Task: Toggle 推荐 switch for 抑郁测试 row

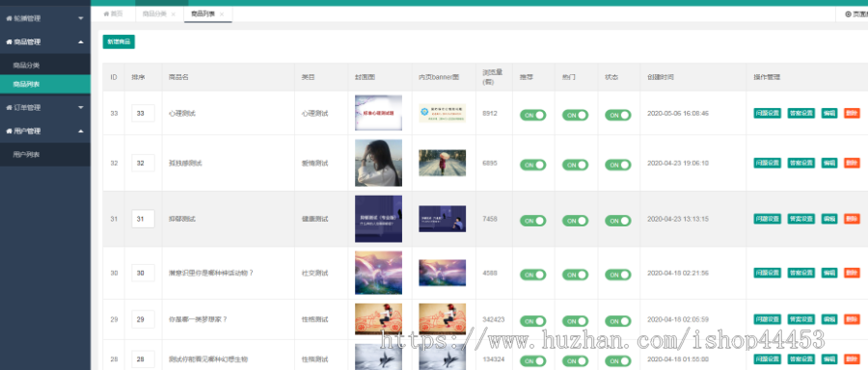Action: (x=532, y=221)
